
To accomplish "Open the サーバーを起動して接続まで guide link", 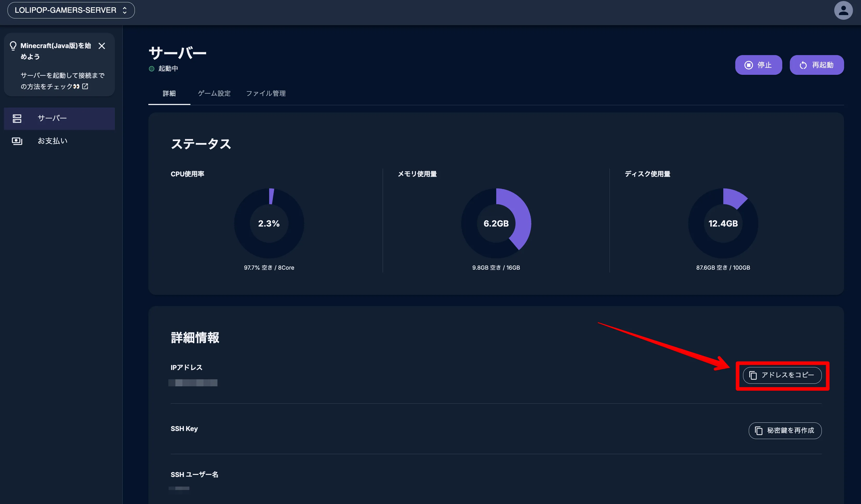I will coord(63,81).
